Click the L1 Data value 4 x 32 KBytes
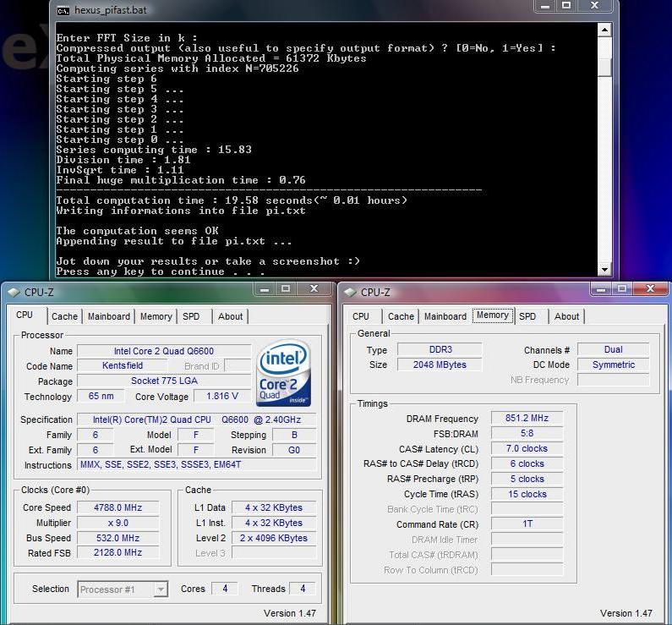The width and height of the screenshot is (672, 625). (x=274, y=507)
